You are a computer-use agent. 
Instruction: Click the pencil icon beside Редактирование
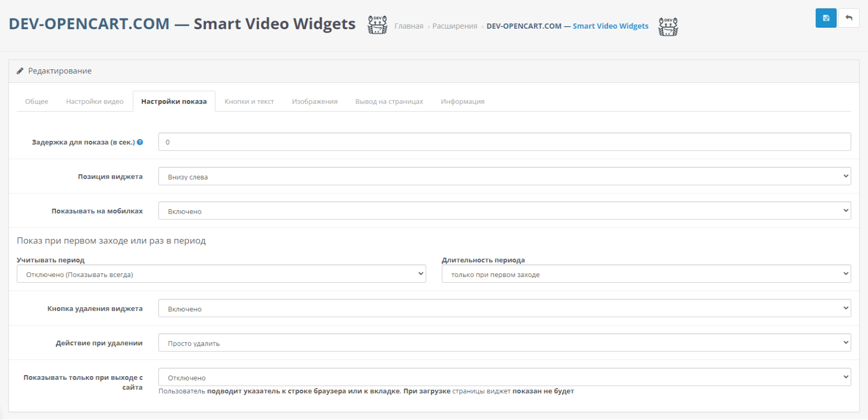click(x=20, y=71)
